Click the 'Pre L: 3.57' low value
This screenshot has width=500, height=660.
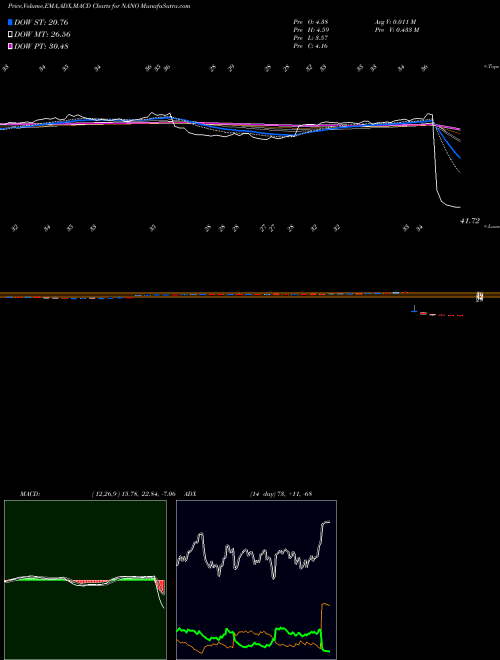pos(311,38)
